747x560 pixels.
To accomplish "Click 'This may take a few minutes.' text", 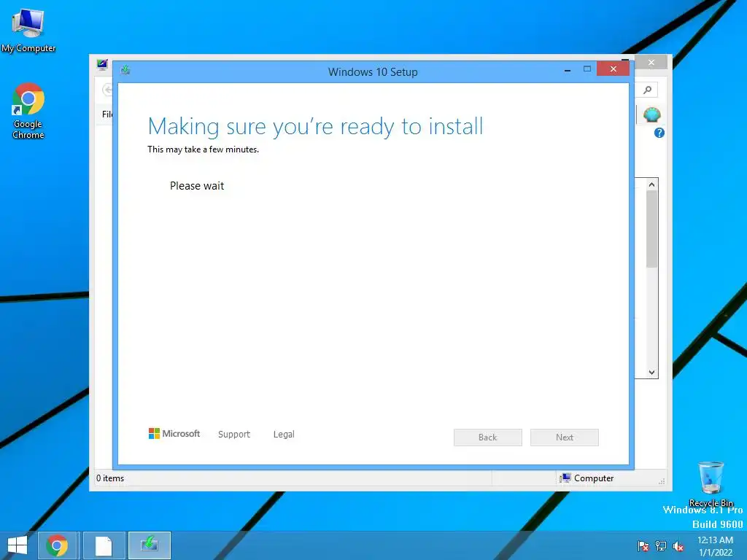I will [204, 149].
